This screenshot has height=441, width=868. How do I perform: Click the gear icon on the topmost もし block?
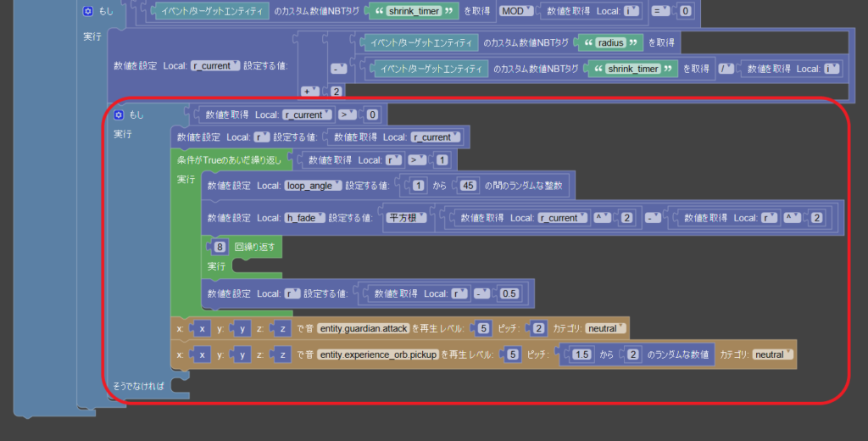[x=88, y=11]
